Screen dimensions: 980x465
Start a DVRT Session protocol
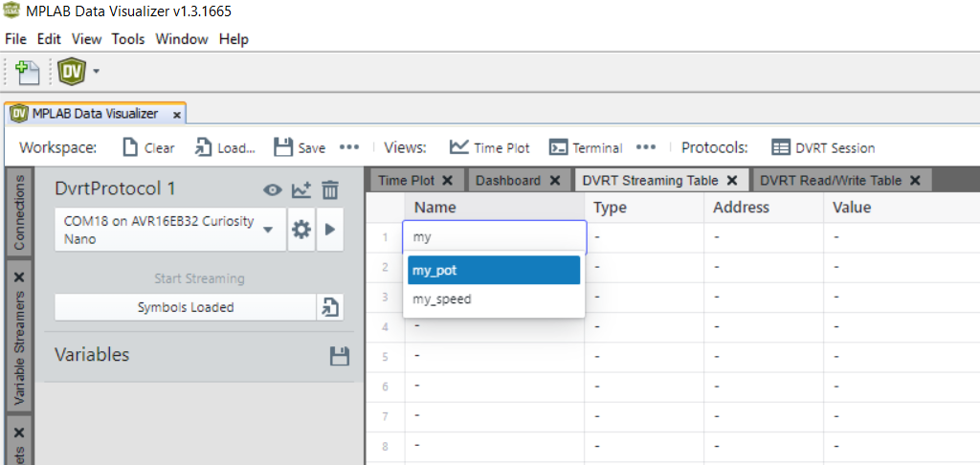(x=823, y=148)
